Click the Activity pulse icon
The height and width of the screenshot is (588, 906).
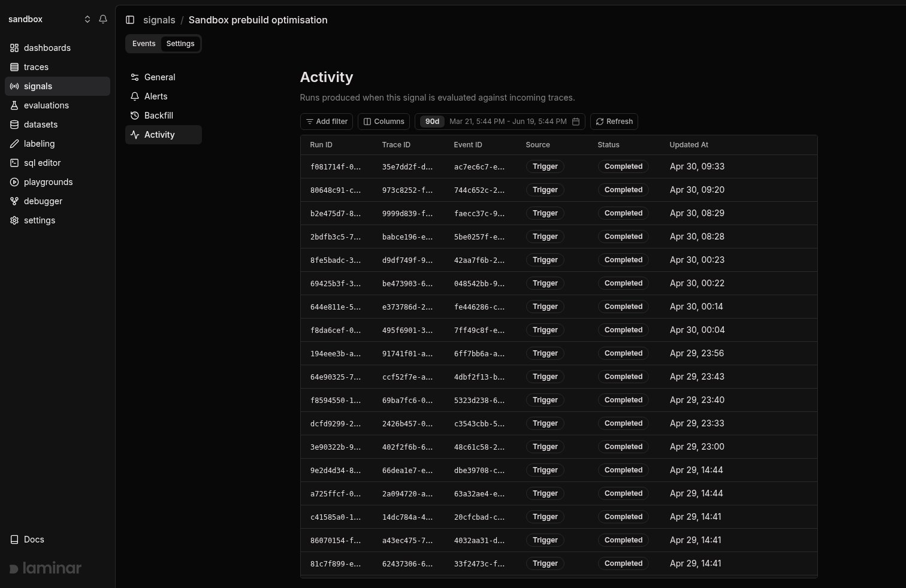[135, 135]
